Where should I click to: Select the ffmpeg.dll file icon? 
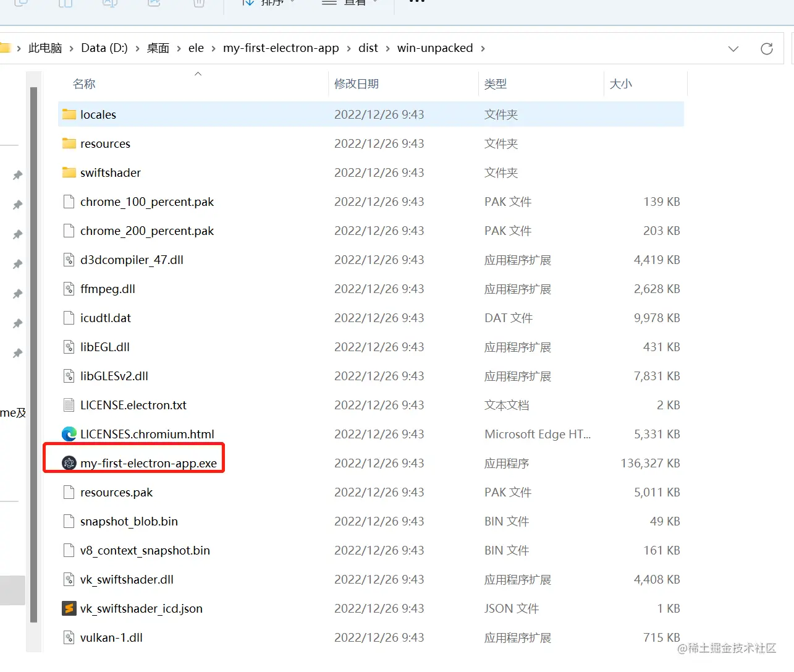coord(69,289)
